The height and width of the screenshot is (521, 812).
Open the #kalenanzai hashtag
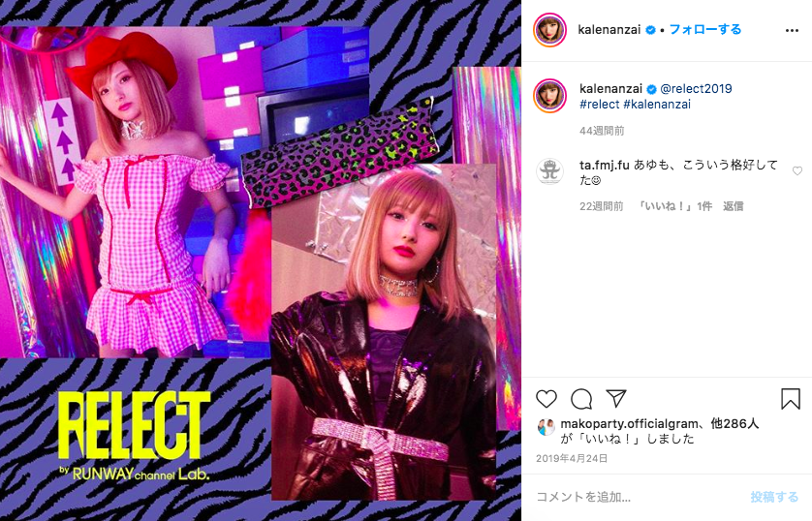657,104
